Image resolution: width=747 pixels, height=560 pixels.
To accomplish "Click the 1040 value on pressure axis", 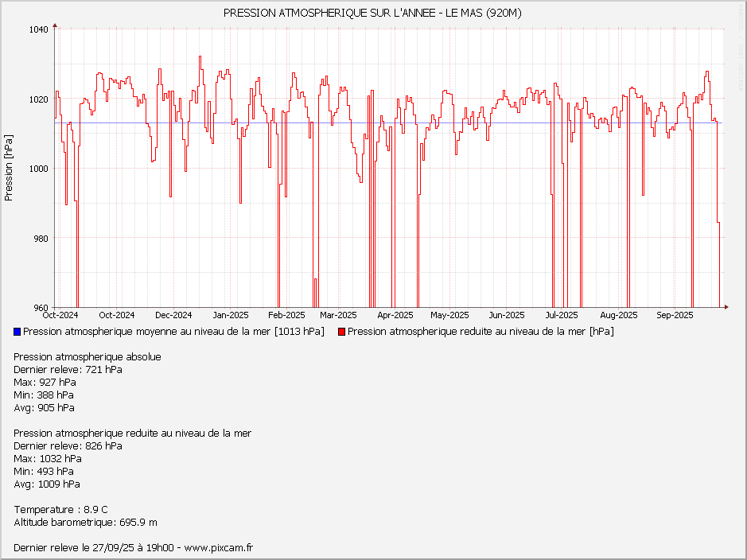I will pyautogui.click(x=39, y=29).
